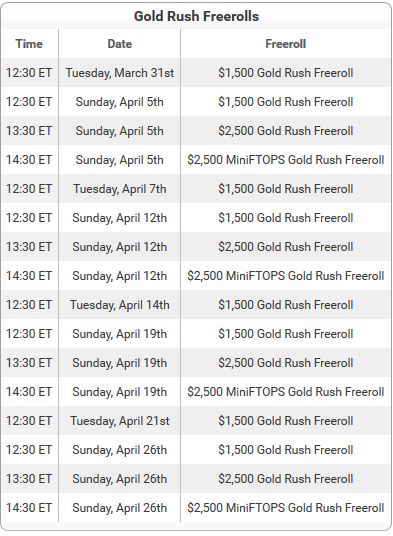Image resolution: width=393 pixels, height=536 pixels.
Task: Click the Tuesday, April 14th date cell
Action: pyautogui.click(x=120, y=305)
